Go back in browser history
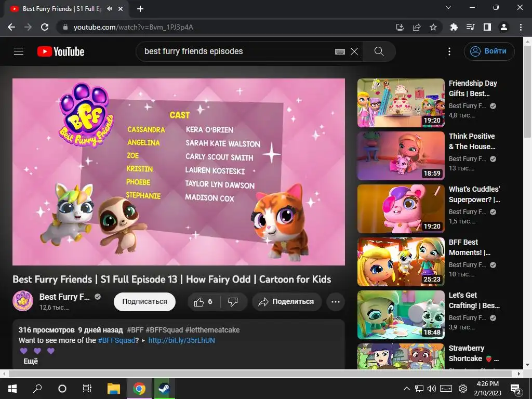Viewport: 532px width, 399px height. click(x=11, y=27)
